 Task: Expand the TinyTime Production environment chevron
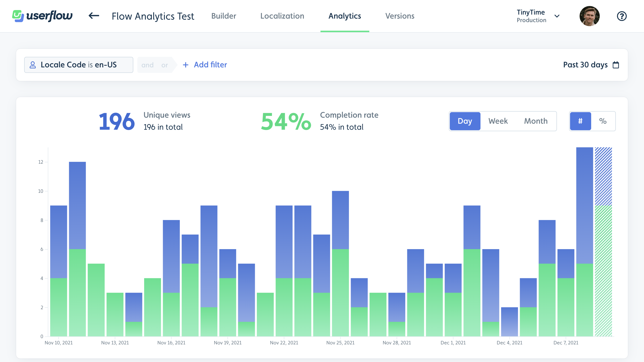click(x=557, y=16)
